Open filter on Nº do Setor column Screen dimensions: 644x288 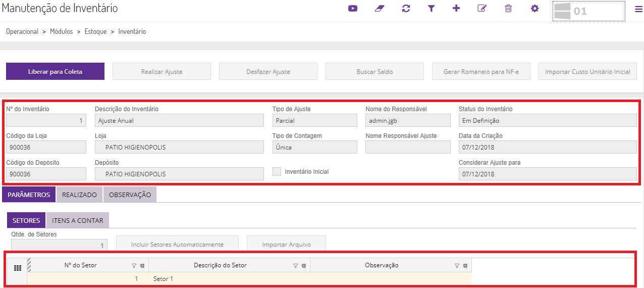click(134, 266)
